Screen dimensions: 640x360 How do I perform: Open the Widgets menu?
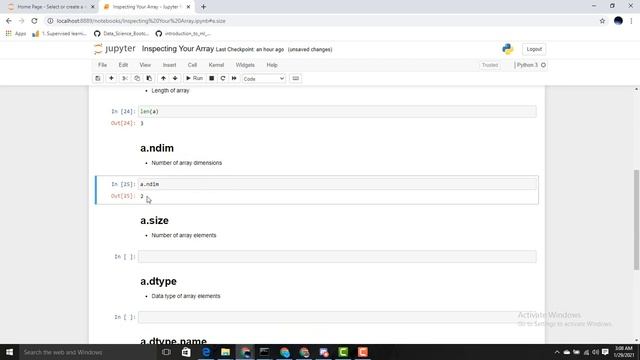coord(245,65)
